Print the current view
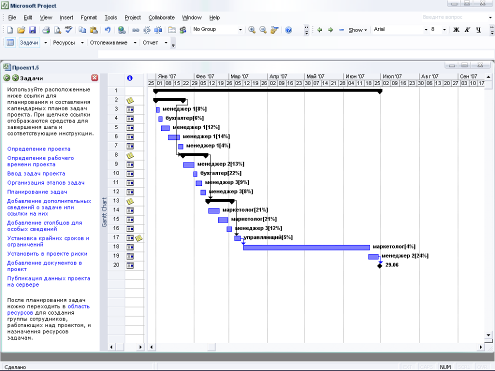Image resolution: width=495 pixels, height=371 pixels. pyautogui.click(x=46, y=30)
